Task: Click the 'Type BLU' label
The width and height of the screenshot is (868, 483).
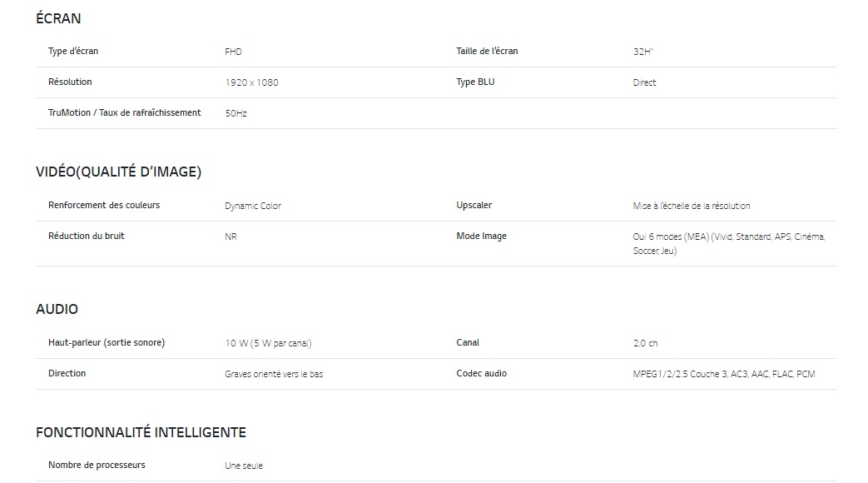Action: click(475, 82)
